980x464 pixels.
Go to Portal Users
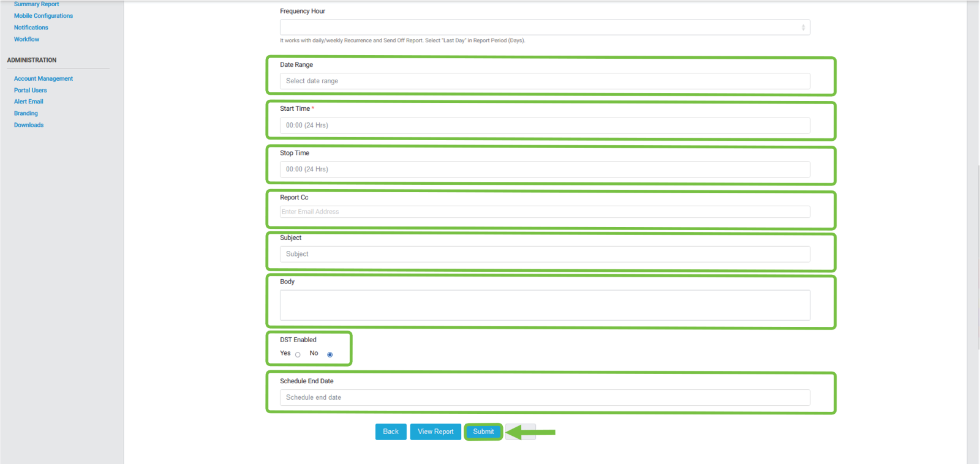point(31,90)
